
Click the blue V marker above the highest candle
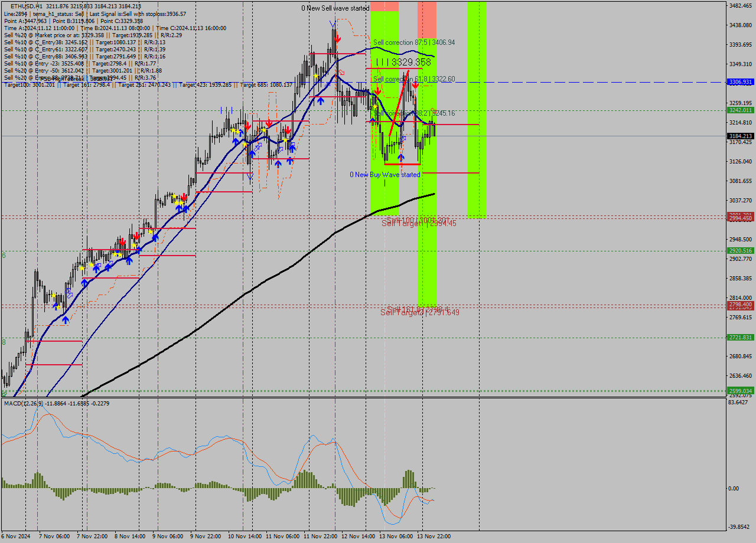[333, 24]
